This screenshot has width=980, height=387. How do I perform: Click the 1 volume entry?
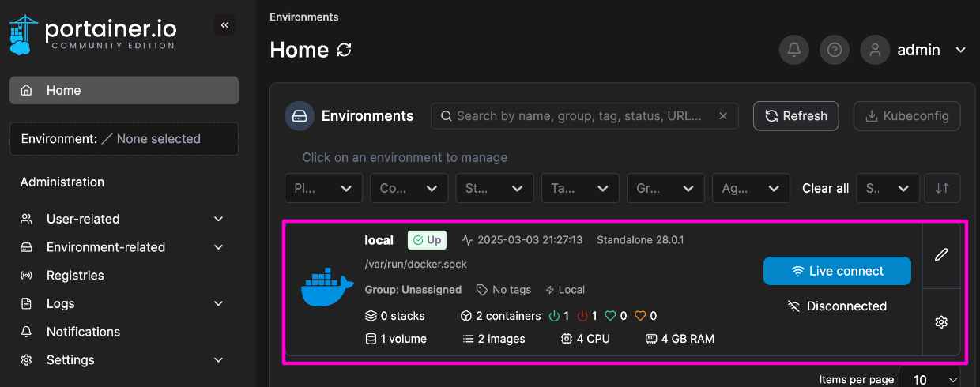[395, 339]
